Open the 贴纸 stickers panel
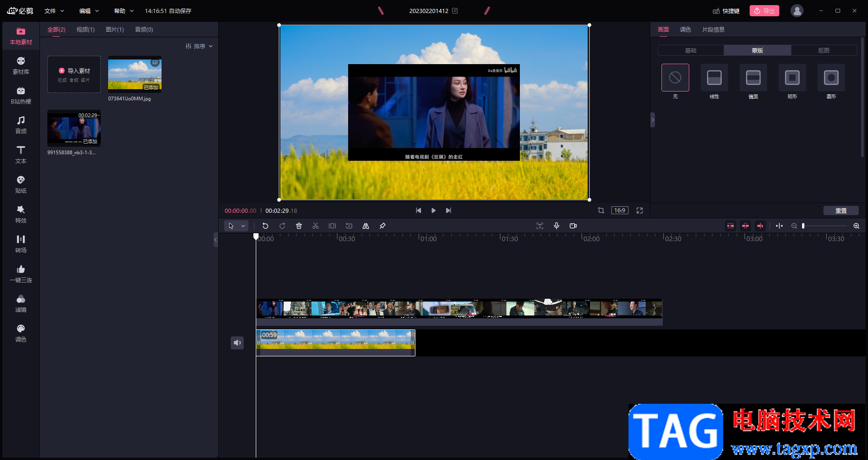Screen dimensions: 868x460 [x=21, y=184]
